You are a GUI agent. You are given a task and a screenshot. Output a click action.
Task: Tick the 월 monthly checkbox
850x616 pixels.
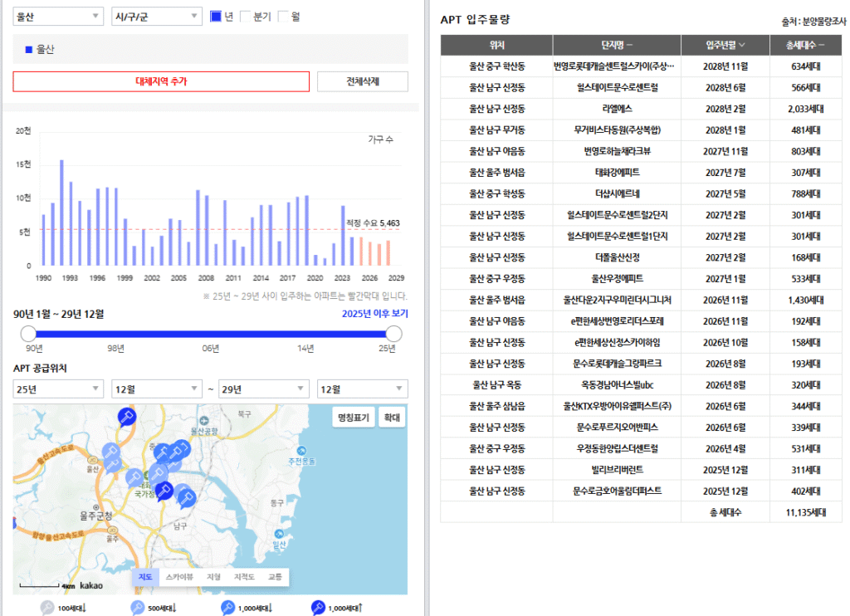pos(284,16)
